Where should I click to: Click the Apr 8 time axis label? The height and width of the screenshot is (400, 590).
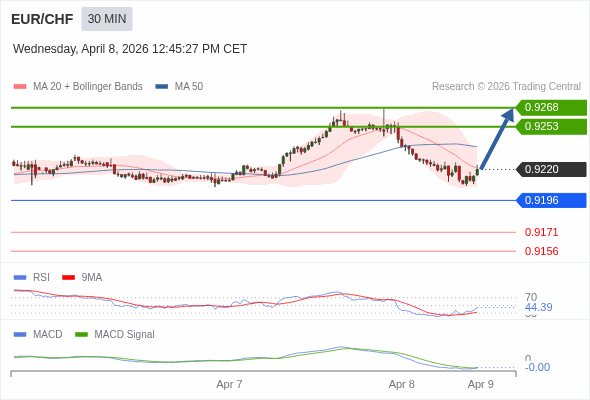click(x=401, y=385)
